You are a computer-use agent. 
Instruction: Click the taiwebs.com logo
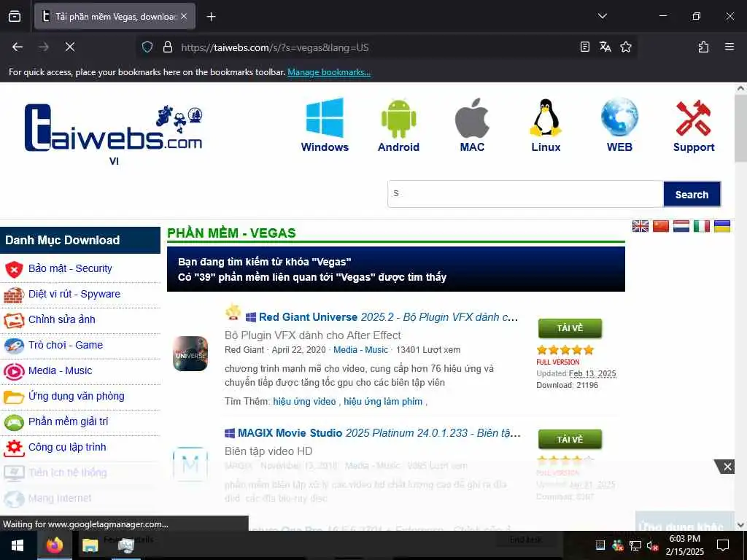click(x=113, y=128)
